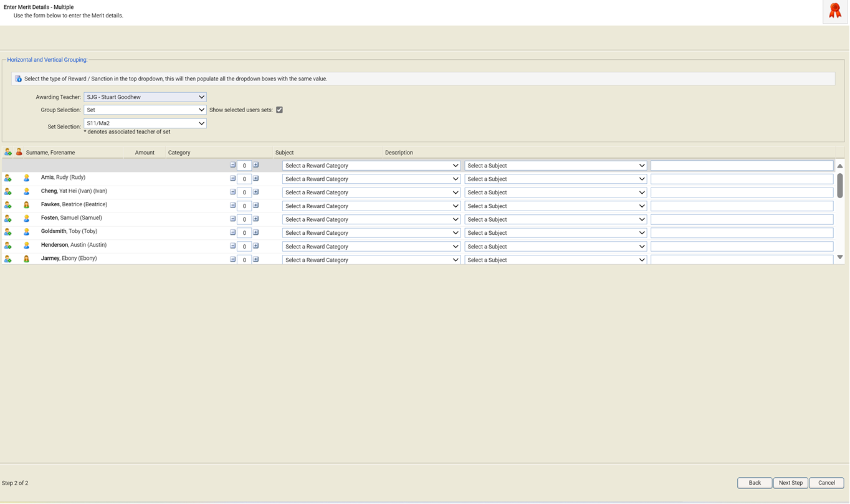Click the red merit rosette icon
Image resolution: width=850 pixels, height=504 pixels.
tap(834, 11)
